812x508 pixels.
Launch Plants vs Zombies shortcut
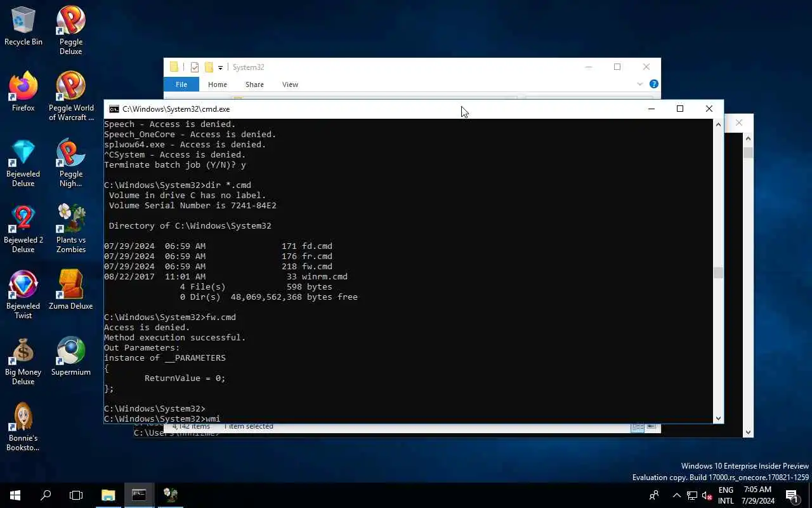tap(71, 229)
